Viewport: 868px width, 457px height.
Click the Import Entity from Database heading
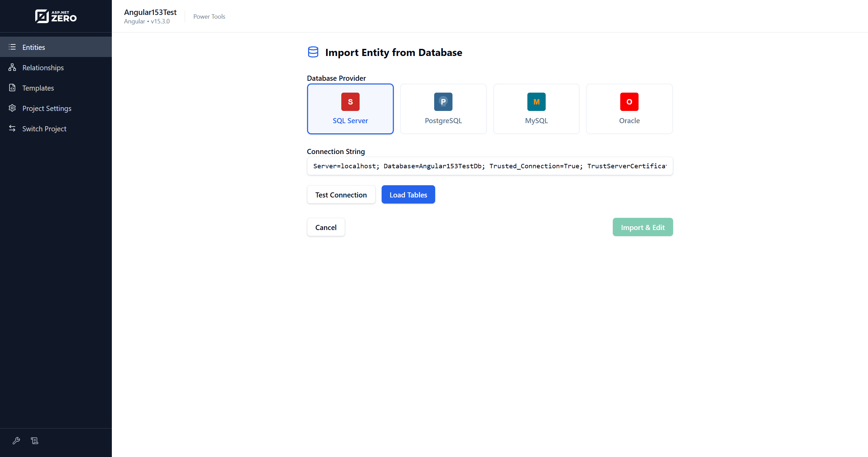click(394, 53)
